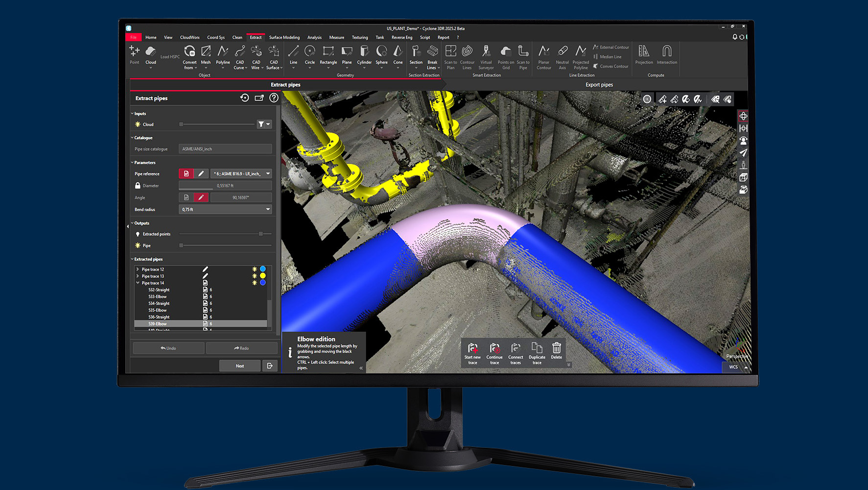This screenshot has height=490, width=868.
Task: Select the Scan to Plan tool
Action: (450, 57)
